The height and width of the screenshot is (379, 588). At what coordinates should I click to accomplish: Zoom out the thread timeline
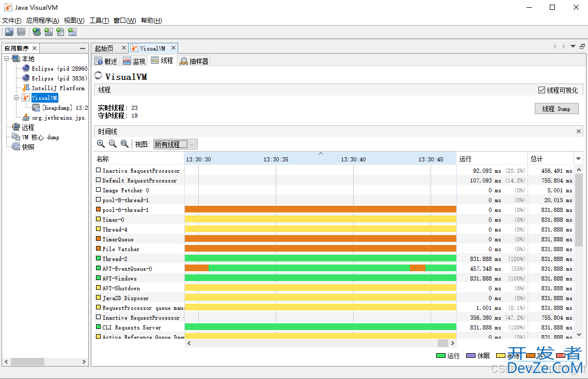[x=113, y=144]
